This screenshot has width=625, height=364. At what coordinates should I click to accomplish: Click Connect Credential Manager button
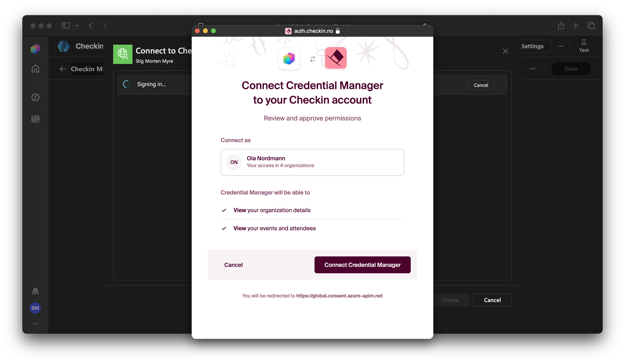(362, 265)
